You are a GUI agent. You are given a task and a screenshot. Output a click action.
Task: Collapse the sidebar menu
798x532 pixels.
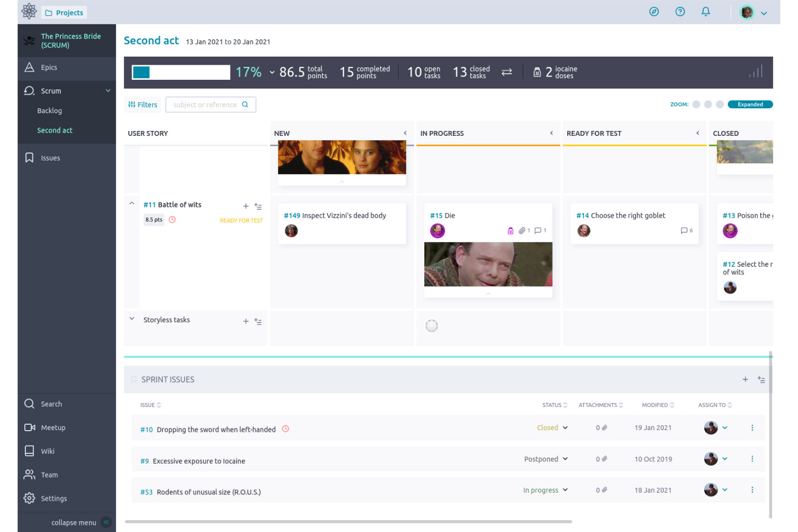(x=106, y=522)
